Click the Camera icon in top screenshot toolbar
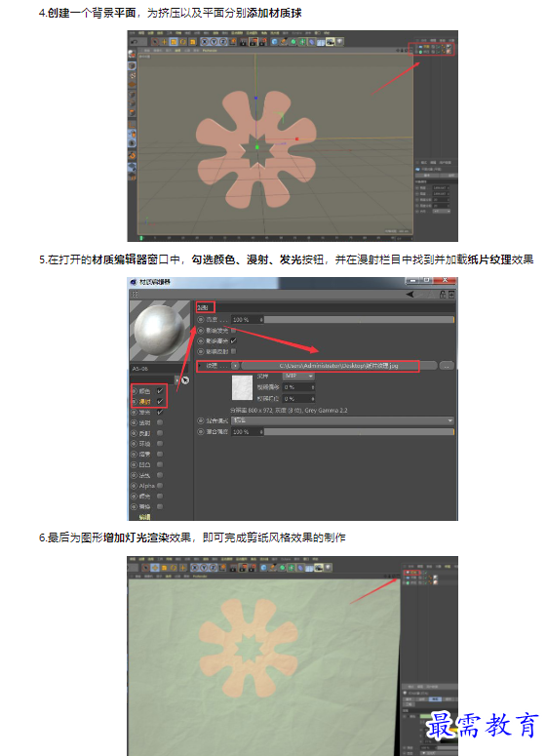The width and height of the screenshot is (547, 756). (330, 42)
